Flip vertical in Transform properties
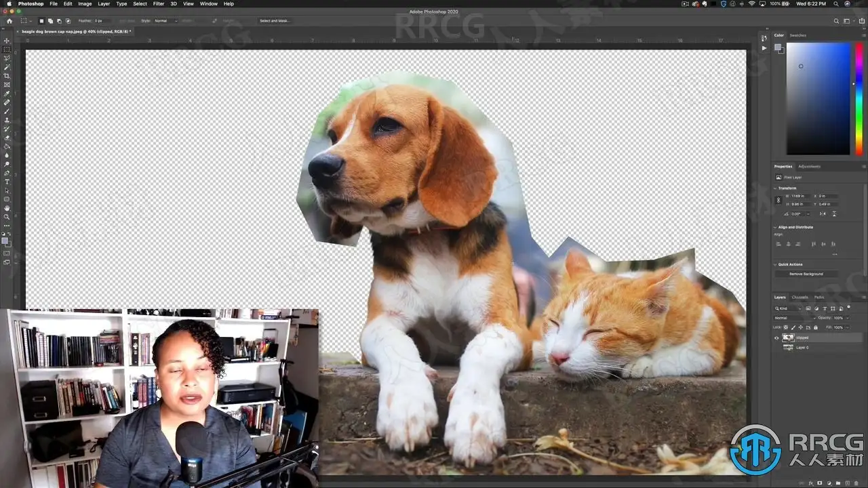The image size is (868, 488). [x=834, y=213]
